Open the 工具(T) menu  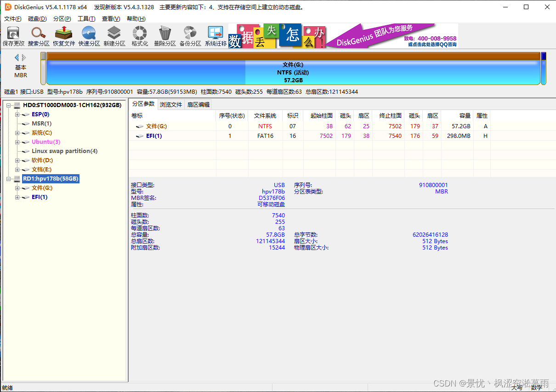(86, 19)
